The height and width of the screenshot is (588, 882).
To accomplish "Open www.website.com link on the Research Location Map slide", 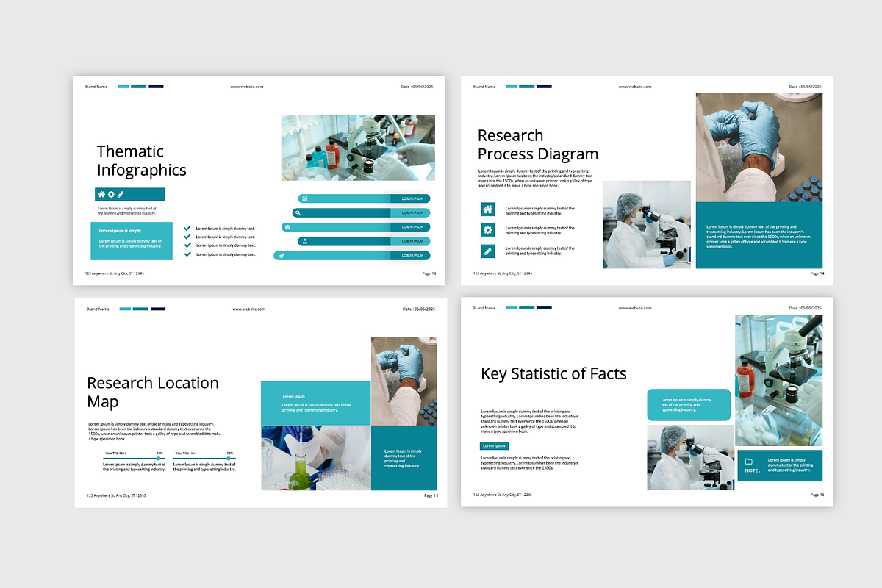I will [x=249, y=309].
